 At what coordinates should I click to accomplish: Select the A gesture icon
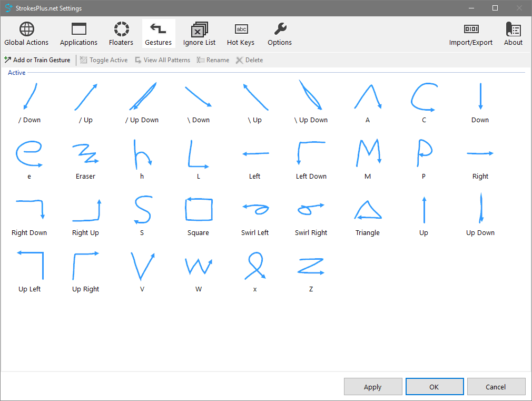click(368, 103)
